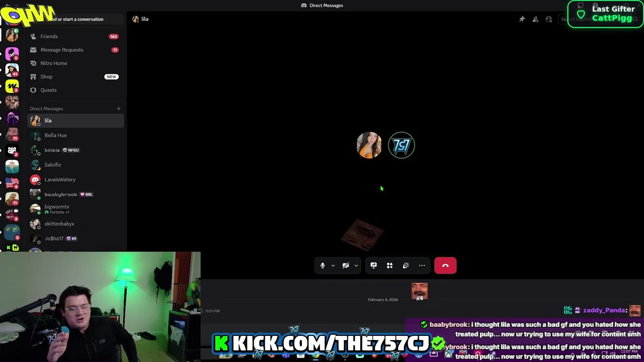Create a new DM with plus icon
This screenshot has width=644, height=362.
(x=119, y=109)
